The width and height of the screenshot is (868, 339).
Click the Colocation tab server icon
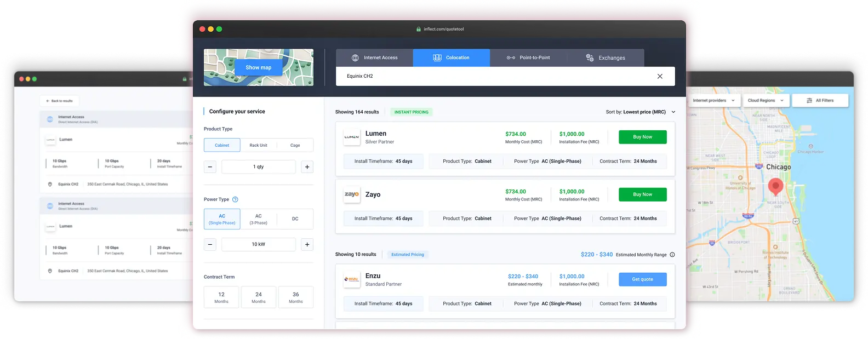pos(437,58)
